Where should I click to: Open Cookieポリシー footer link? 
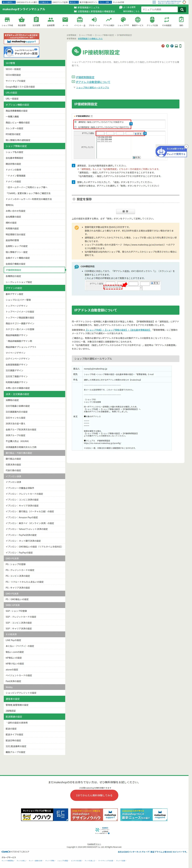coord(94,844)
